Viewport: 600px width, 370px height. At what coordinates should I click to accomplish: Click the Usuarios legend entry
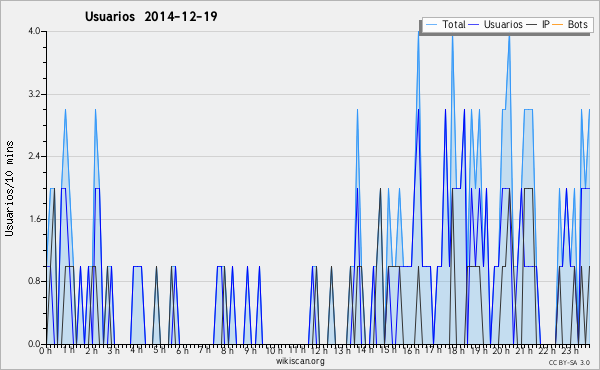tap(496, 24)
